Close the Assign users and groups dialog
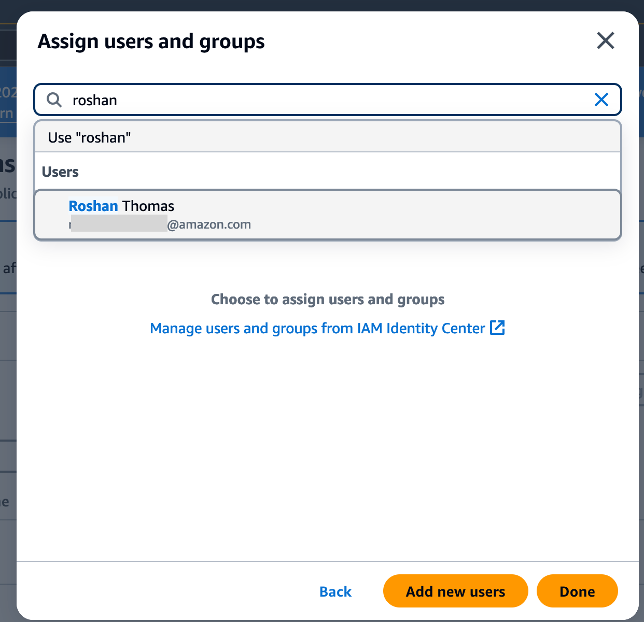 coord(605,41)
